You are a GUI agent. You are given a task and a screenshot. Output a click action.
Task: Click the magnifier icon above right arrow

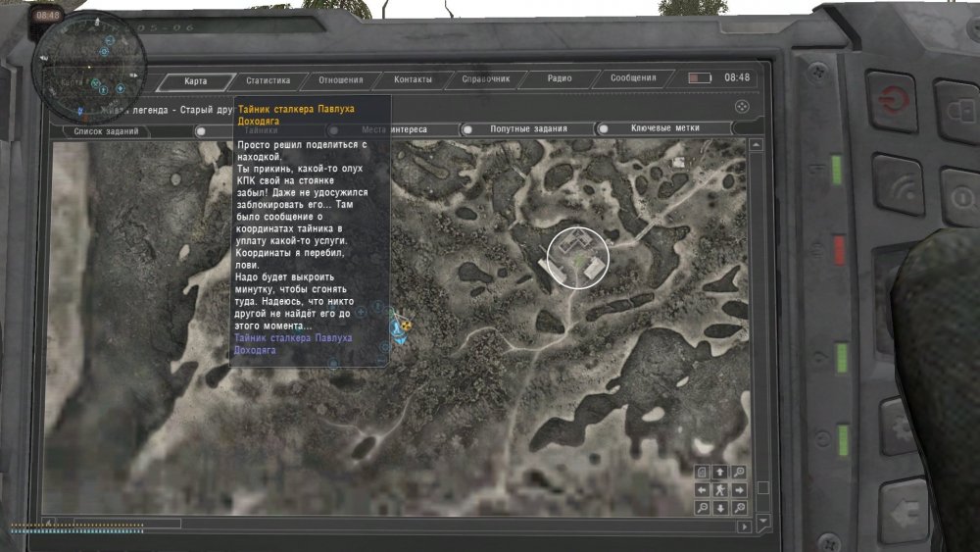tap(739, 473)
